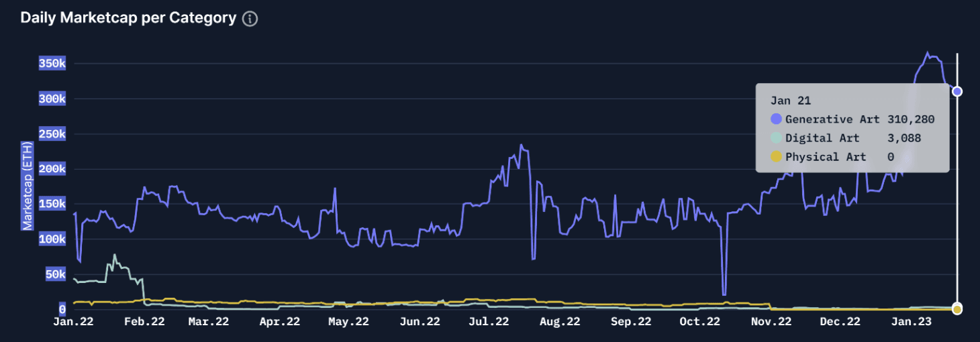This screenshot has width=980, height=342.
Task: Click the Nov.22 x-axis date label
Action: [x=771, y=322]
